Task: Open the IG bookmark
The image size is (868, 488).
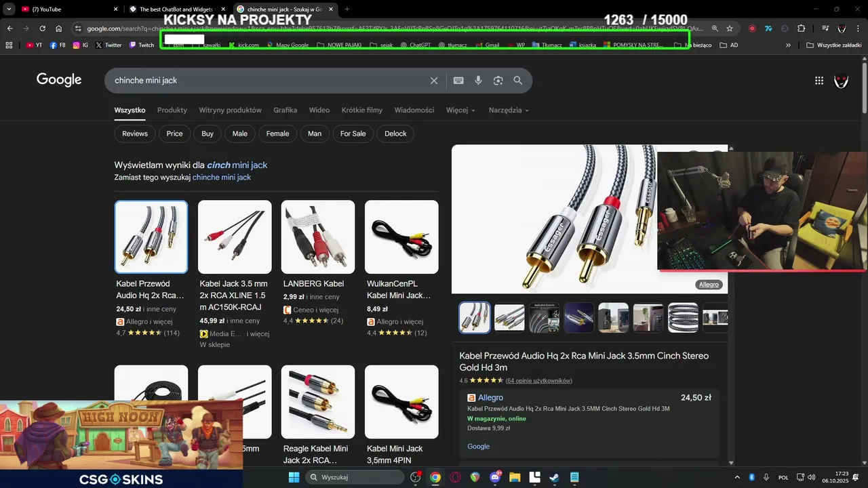Action: [x=81, y=45]
